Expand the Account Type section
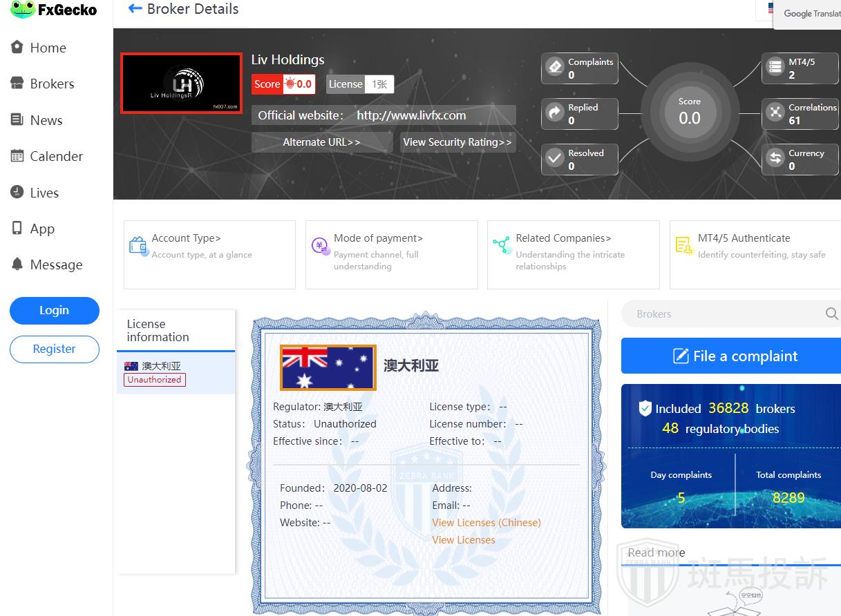 (x=186, y=238)
